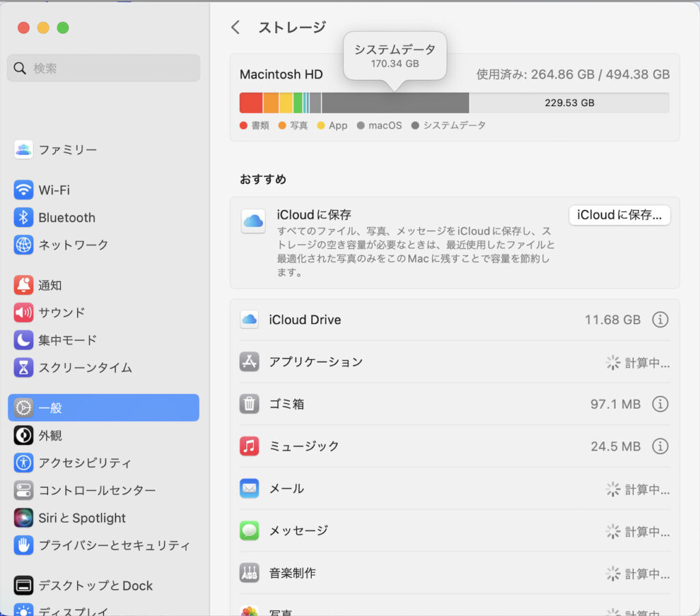Click the Trash (ゴミ箱) icon

click(x=249, y=404)
